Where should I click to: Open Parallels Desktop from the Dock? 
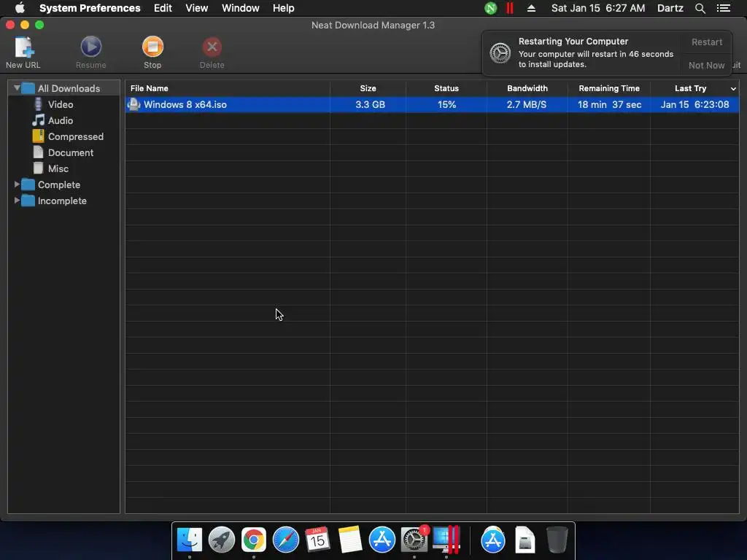446,540
